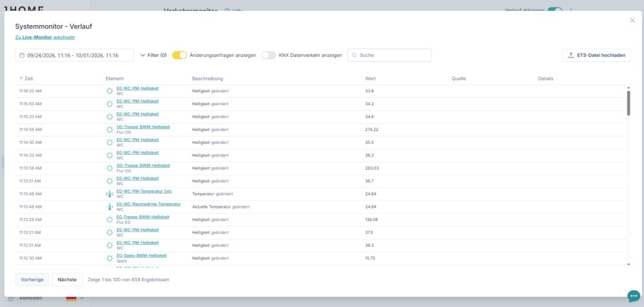The height and width of the screenshot is (307, 644).
Task: Click the sun icon in the 11:12:51 AM row
Action: click(109, 245)
